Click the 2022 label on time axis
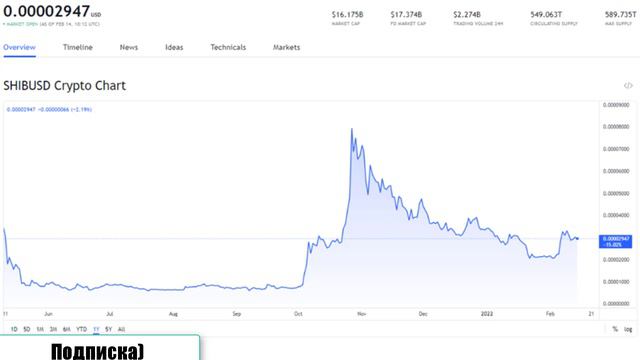 487,314
